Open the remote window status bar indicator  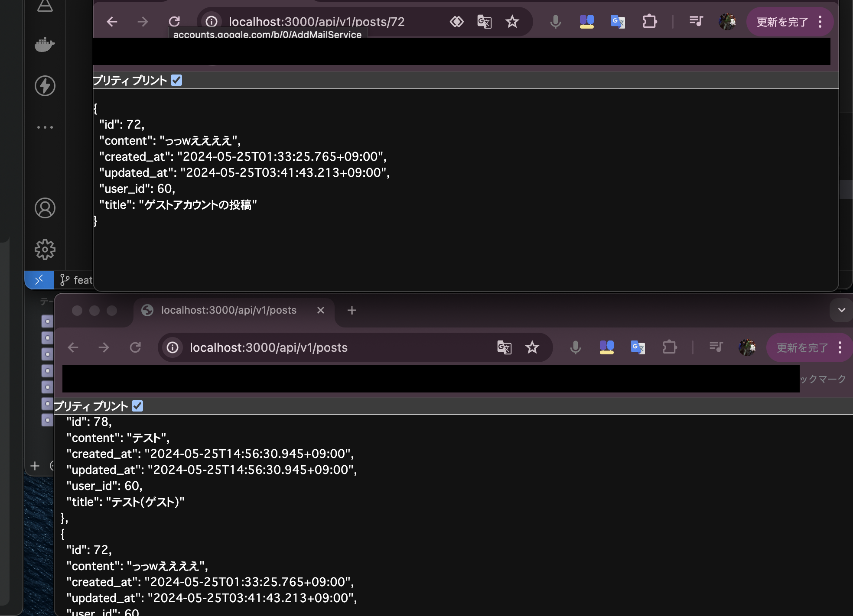click(39, 280)
